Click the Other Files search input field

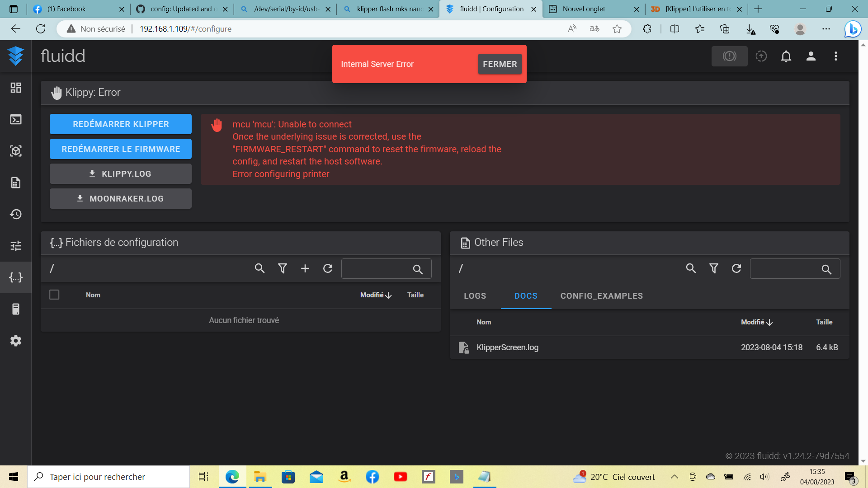coord(795,269)
